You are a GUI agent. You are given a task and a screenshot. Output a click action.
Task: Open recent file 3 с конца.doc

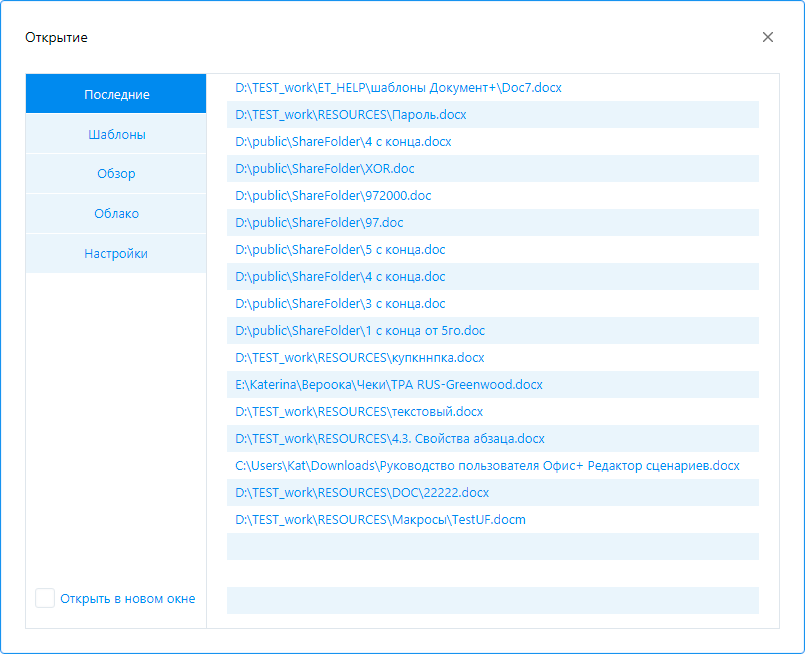[x=340, y=304]
